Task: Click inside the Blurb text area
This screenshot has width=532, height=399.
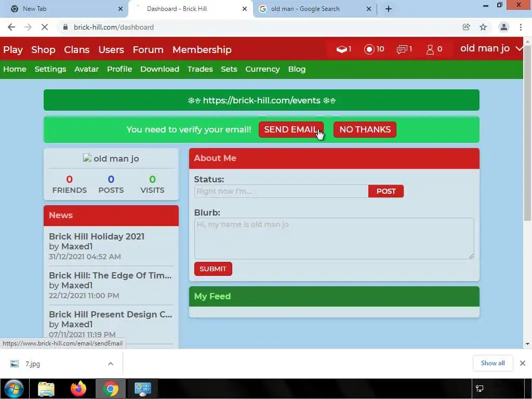Action: coord(334,238)
